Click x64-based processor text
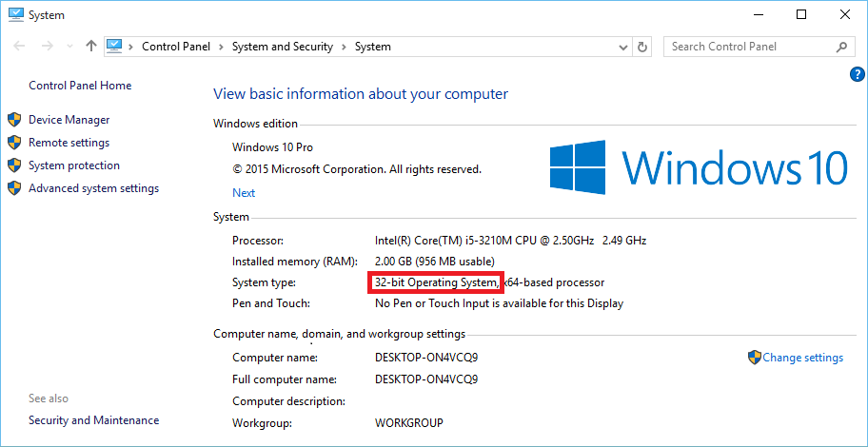 coord(554,282)
